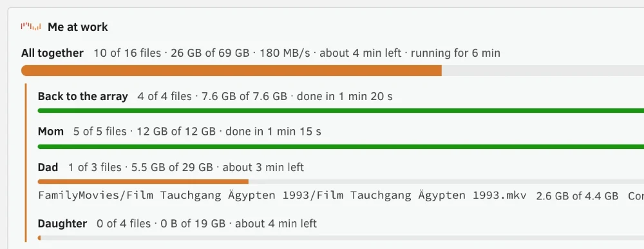The image size is (644, 249).
Task: Click the 2.6 GB of 4.4 GB file status
Action: (577, 196)
